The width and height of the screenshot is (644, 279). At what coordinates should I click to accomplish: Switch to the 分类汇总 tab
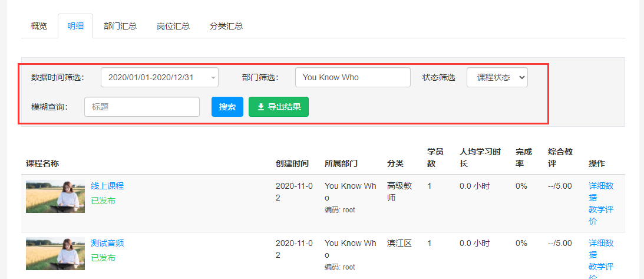[x=226, y=27]
